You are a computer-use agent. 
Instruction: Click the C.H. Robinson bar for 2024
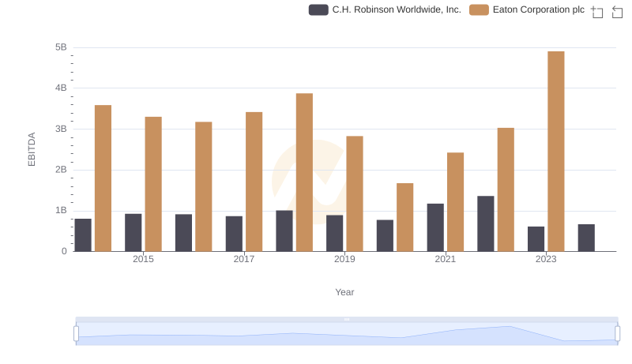click(x=586, y=238)
